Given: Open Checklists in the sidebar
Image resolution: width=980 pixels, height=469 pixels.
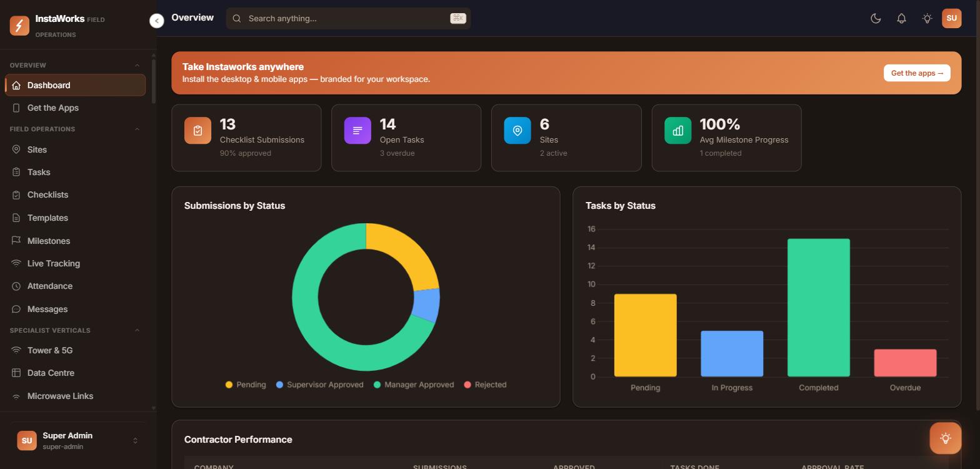Looking at the screenshot, I should pos(76,194).
